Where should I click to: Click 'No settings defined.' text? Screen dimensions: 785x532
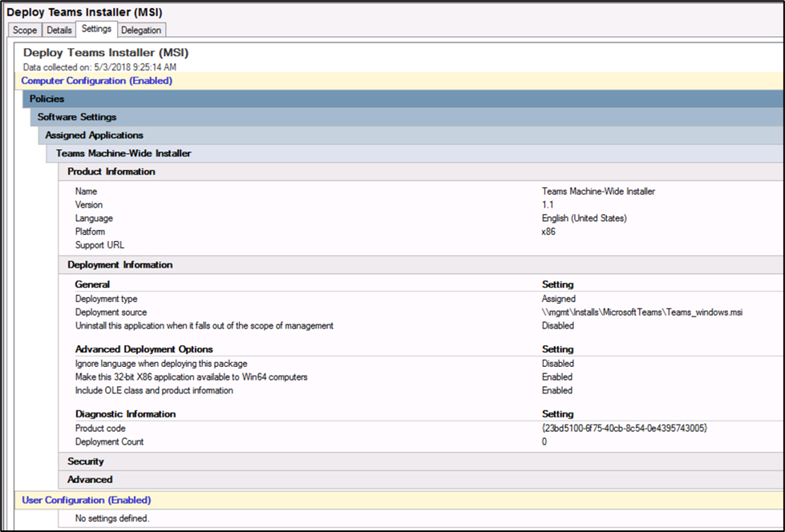pos(112,518)
